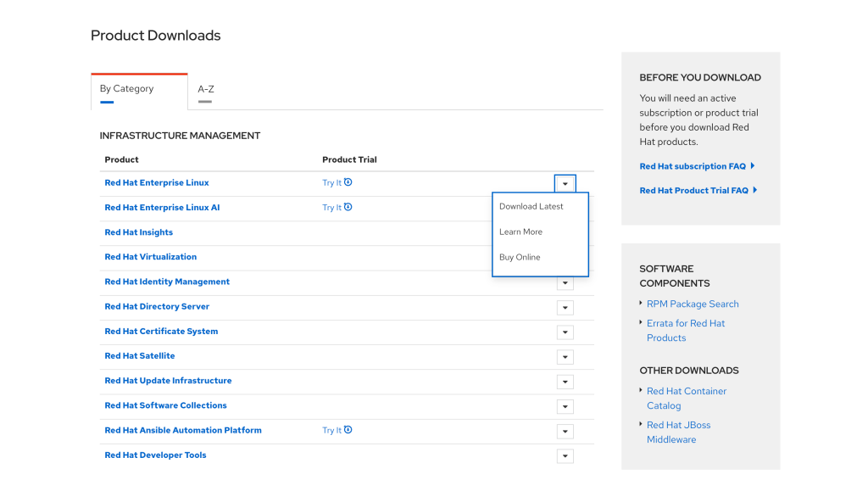Switch to the A-Z tab
This screenshot has height=480, width=868.
pos(206,89)
